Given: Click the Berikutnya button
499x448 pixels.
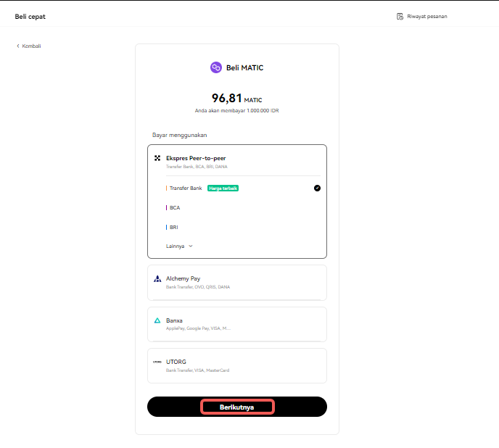Looking at the screenshot, I should pyautogui.click(x=237, y=407).
